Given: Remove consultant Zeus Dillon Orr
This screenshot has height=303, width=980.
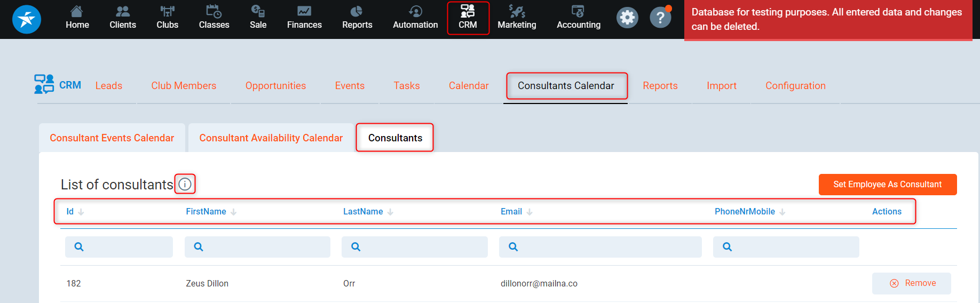Looking at the screenshot, I should 912,283.
